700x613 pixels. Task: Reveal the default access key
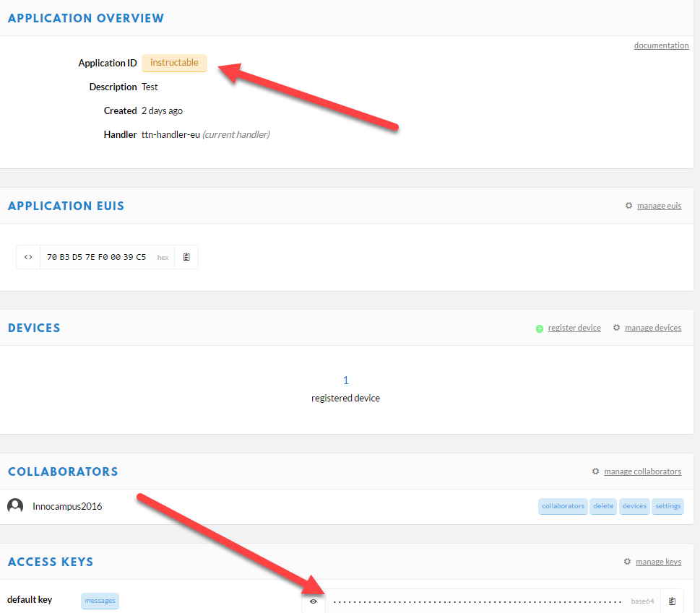pyautogui.click(x=314, y=601)
